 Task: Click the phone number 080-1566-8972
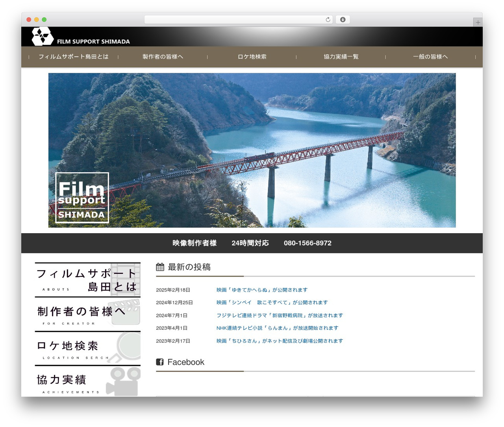(308, 243)
